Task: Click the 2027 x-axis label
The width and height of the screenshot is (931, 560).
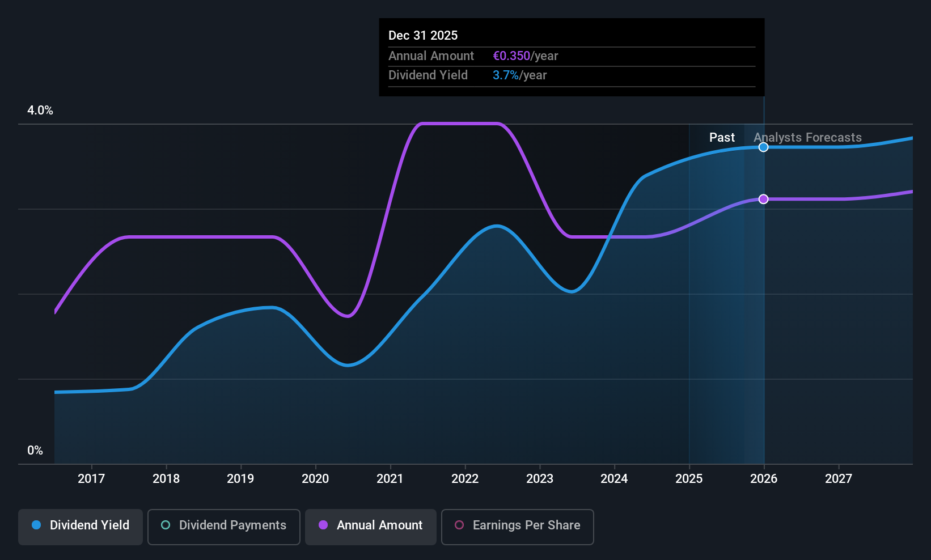Action: pyautogui.click(x=839, y=479)
